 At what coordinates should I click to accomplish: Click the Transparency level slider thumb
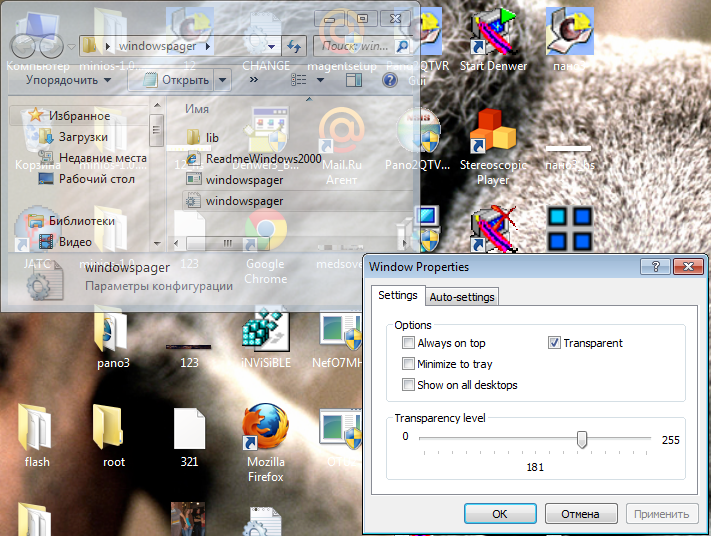tap(581, 439)
